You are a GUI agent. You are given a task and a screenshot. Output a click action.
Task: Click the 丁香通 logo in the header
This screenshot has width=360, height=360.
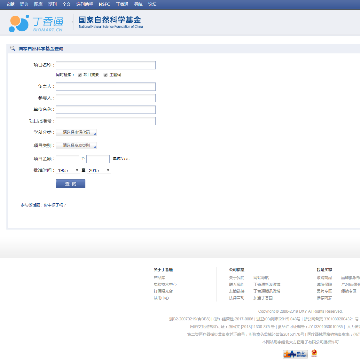tap(36, 23)
